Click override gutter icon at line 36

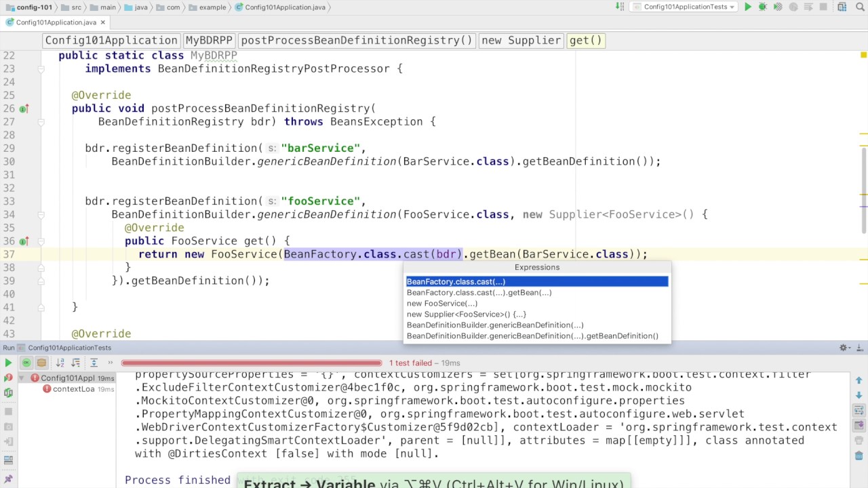[x=24, y=241]
